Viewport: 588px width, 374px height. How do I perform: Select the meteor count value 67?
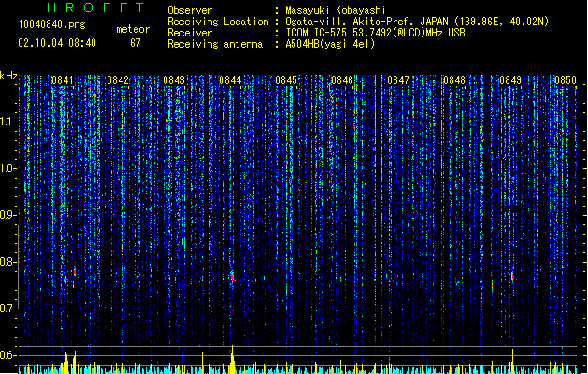[136, 43]
